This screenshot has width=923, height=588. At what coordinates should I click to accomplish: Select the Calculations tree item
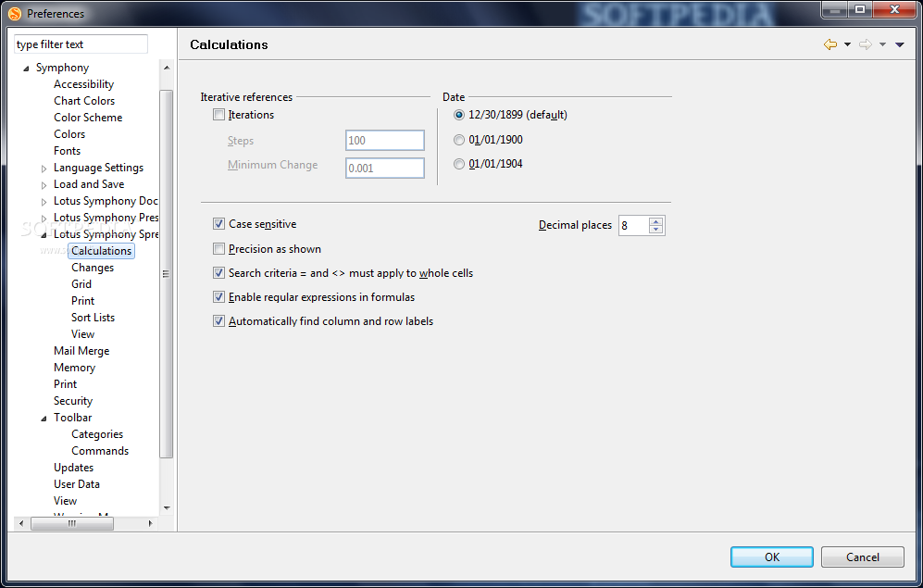[x=101, y=251]
